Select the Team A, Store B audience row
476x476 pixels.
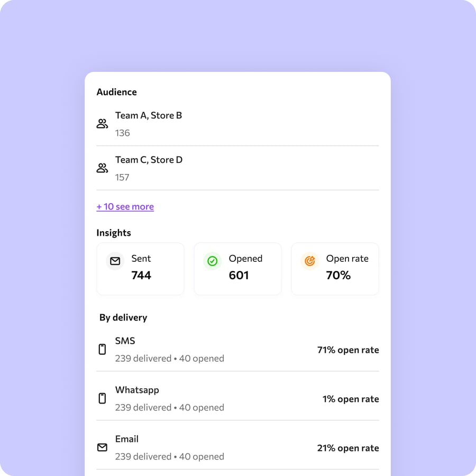[237, 124]
